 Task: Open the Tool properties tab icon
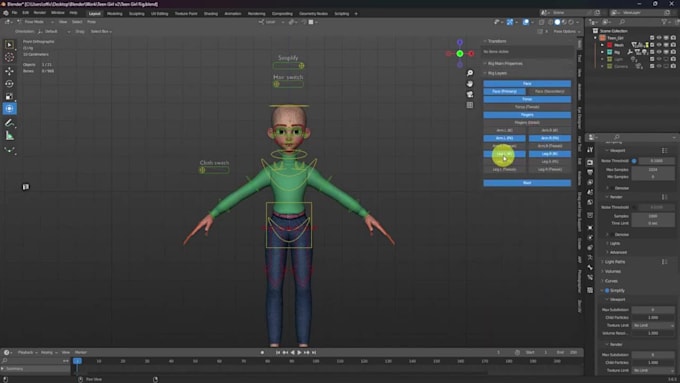(x=590, y=150)
